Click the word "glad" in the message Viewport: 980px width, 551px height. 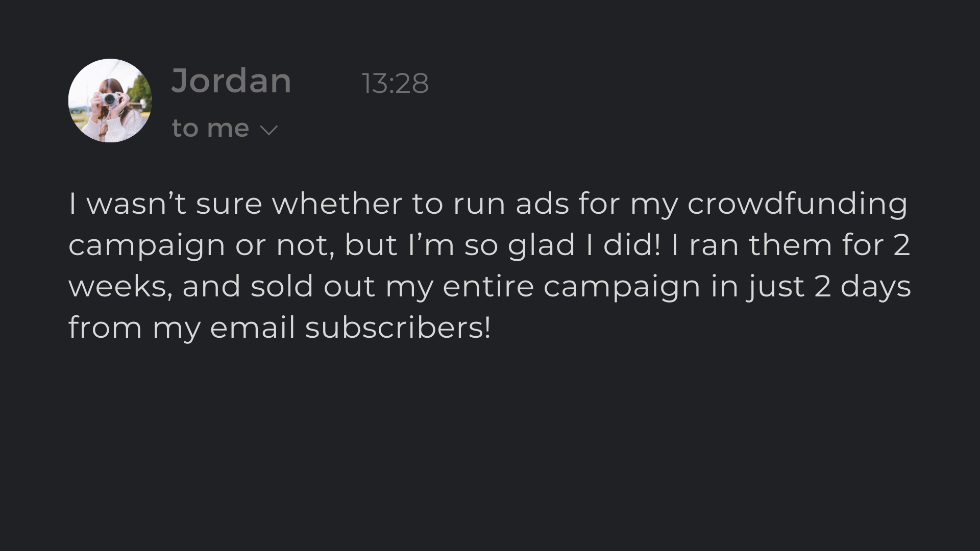coord(542,245)
